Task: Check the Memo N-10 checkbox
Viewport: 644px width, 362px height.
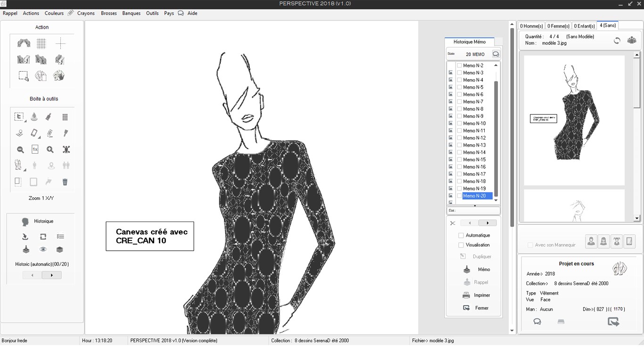Action: click(459, 123)
